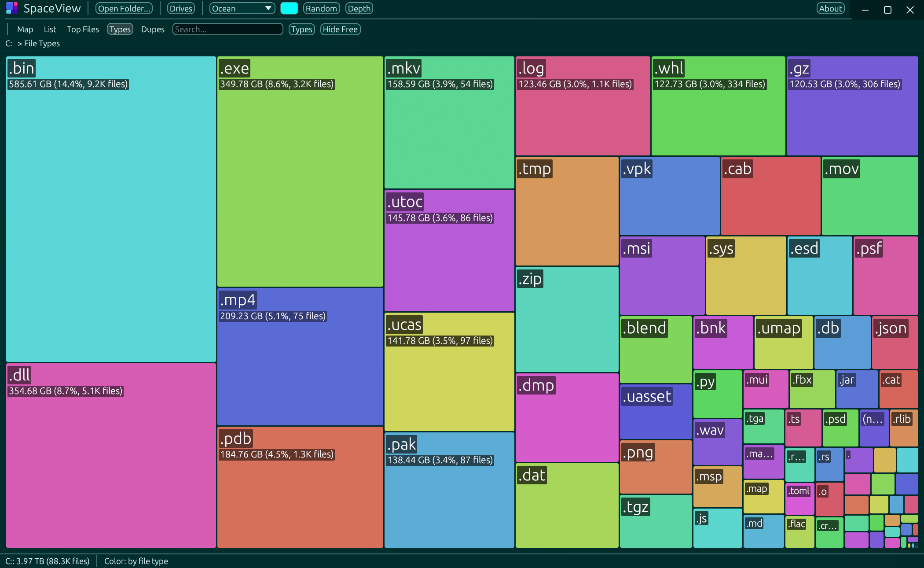
Task: Toggle the Hide Free button
Action: click(340, 29)
